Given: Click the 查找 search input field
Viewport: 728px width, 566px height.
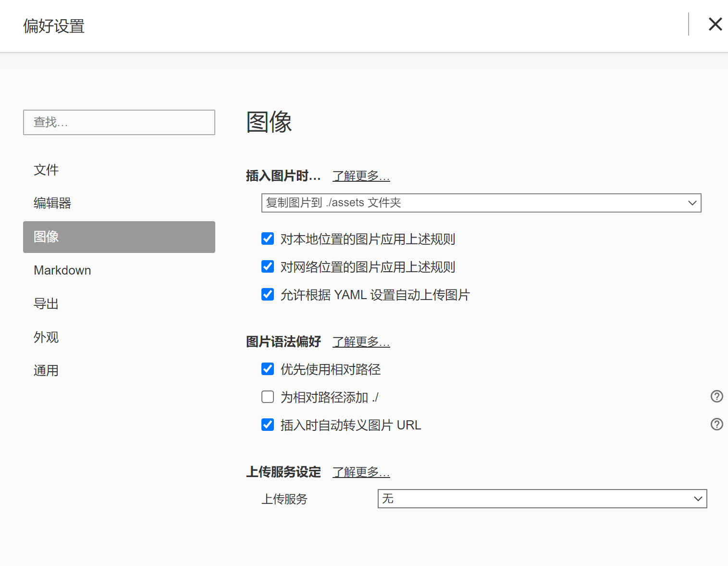Looking at the screenshot, I should tap(119, 122).
